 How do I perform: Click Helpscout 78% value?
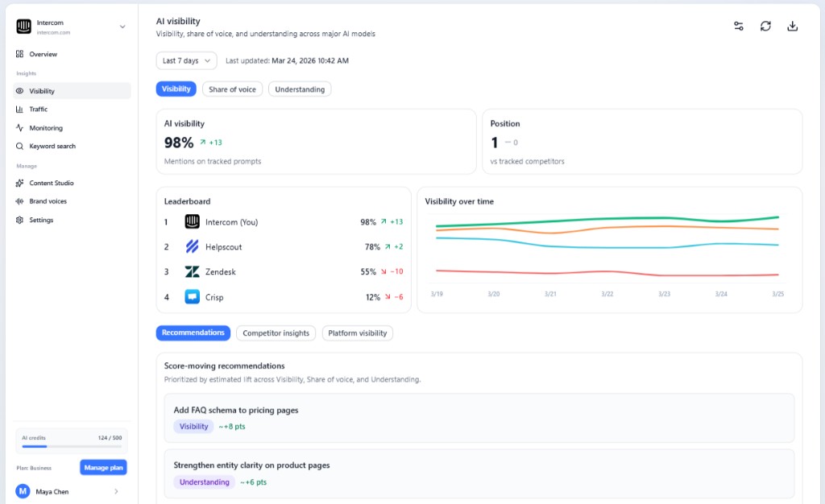pos(372,246)
